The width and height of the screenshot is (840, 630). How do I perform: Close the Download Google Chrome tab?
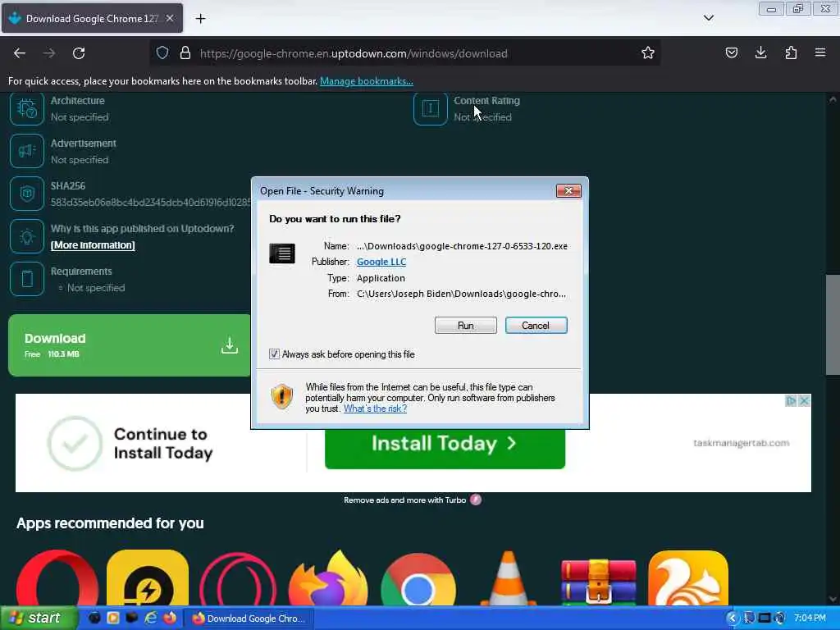[x=169, y=18]
